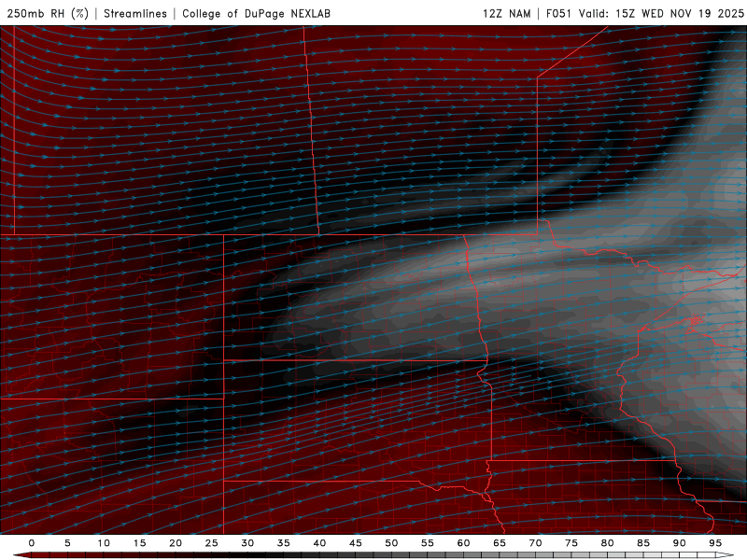747x560 pixels.
Task: Click the "250mb RH (%)" title text
Action: click(48, 13)
